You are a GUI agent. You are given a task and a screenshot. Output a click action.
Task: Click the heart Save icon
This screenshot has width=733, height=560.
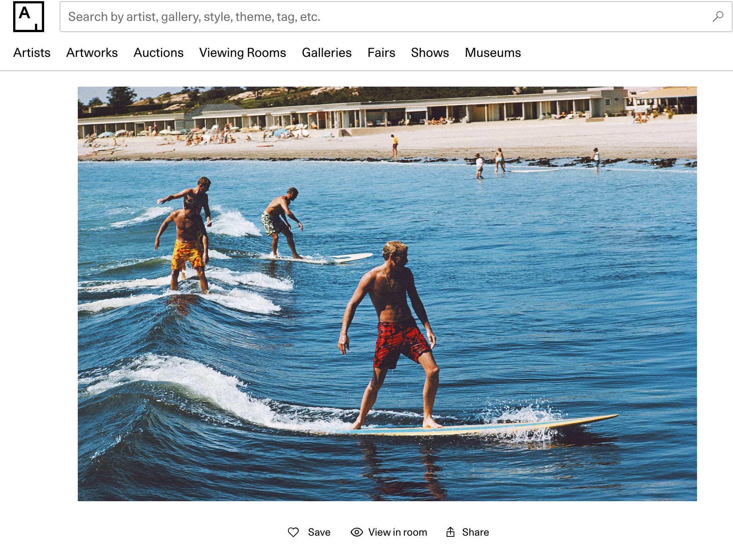(293, 532)
